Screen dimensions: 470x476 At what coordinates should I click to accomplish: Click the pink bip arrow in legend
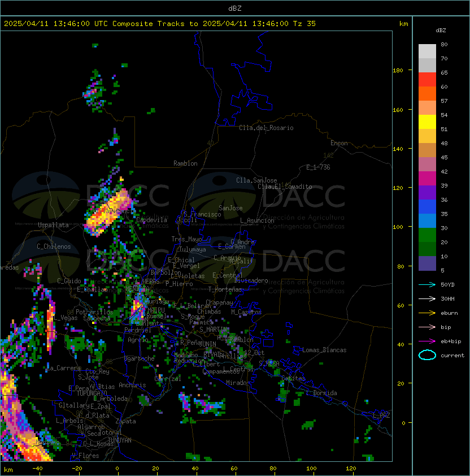(427, 327)
